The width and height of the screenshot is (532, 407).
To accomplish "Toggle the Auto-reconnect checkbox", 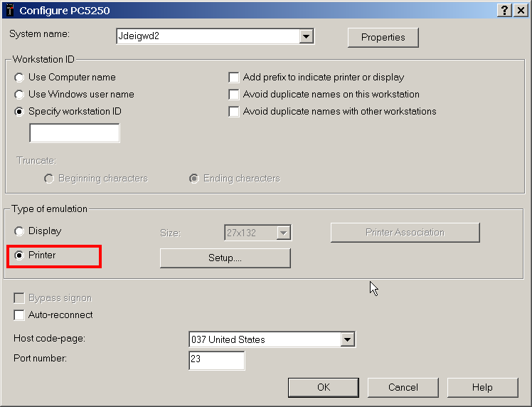I will [19, 315].
